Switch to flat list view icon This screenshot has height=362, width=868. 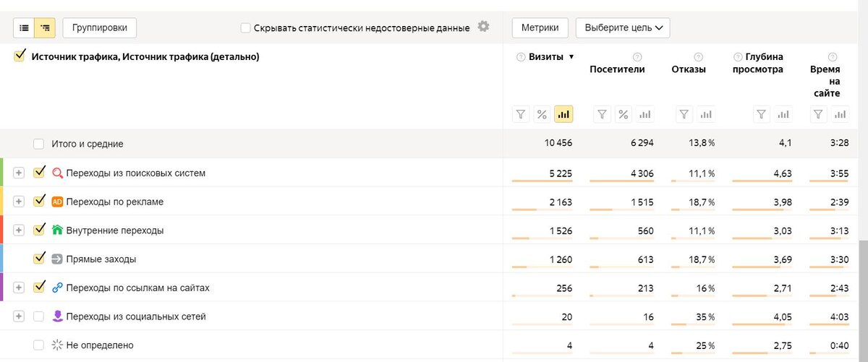click(25, 28)
